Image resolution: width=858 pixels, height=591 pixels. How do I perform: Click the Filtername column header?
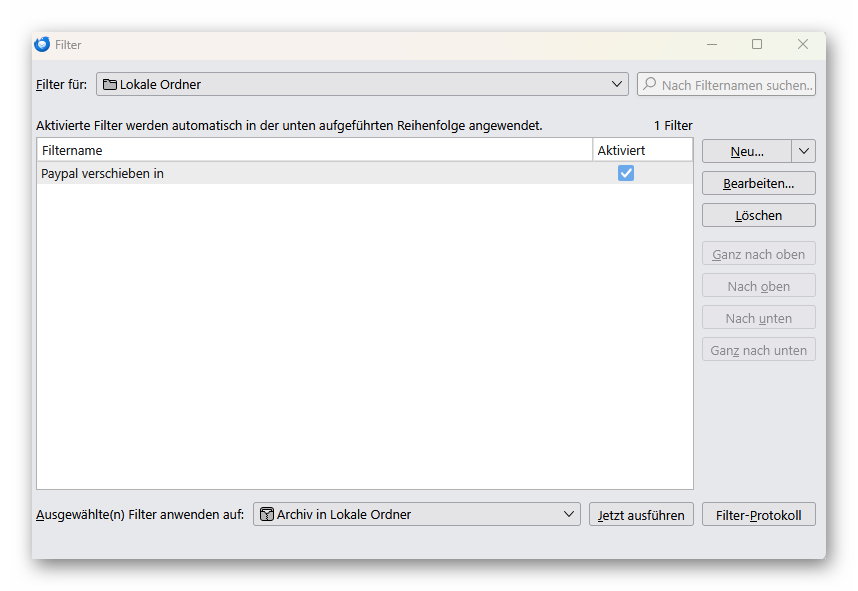[x=315, y=150]
